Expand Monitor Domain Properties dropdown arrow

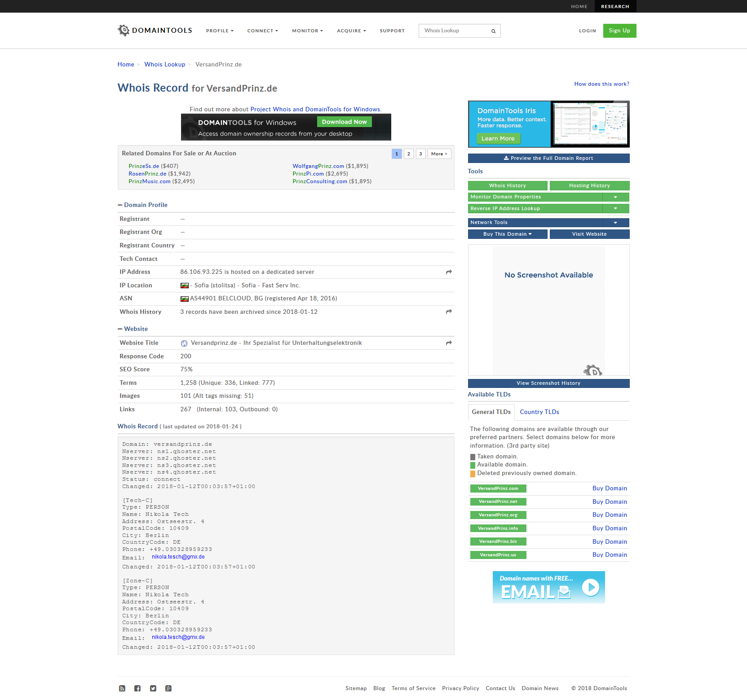point(615,197)
